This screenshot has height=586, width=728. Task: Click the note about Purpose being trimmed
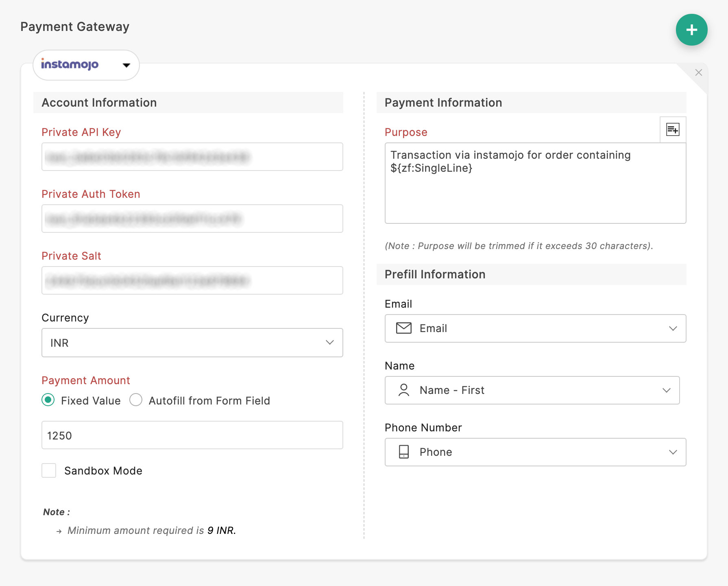[x=519, y=246]
